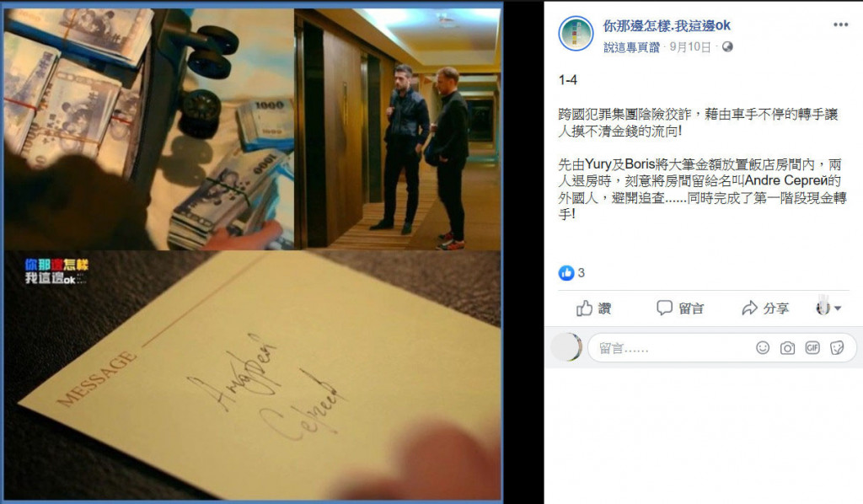Screen dimensions: 863x504
Task: Open the MESSAGE card photo
Action: pyautogui.click(x=253, y=375)
